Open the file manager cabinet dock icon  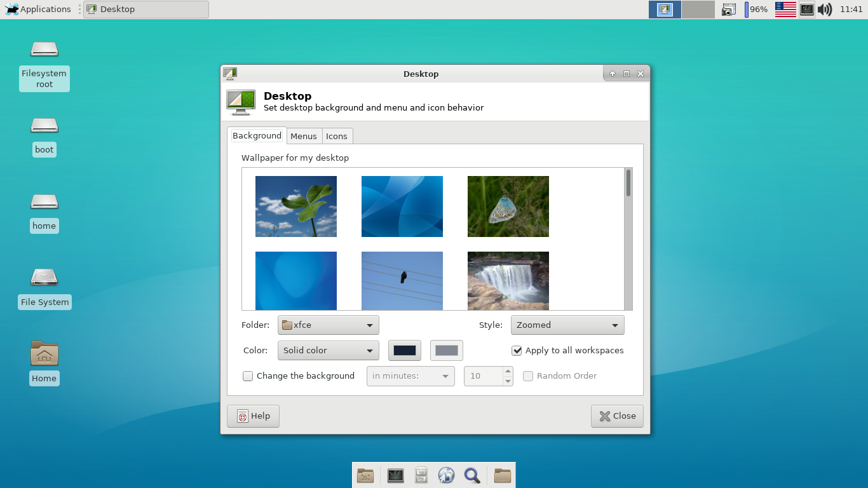point(421,475)
